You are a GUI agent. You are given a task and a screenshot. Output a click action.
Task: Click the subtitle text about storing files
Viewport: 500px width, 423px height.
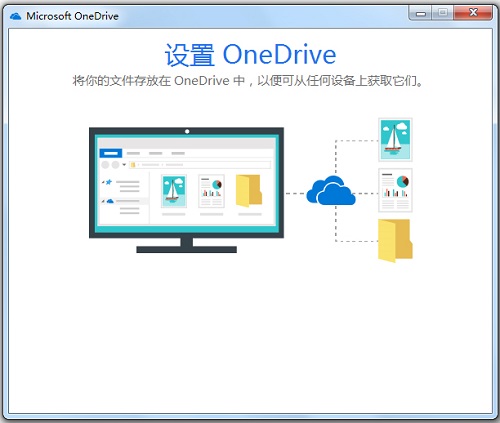point(248,81)
